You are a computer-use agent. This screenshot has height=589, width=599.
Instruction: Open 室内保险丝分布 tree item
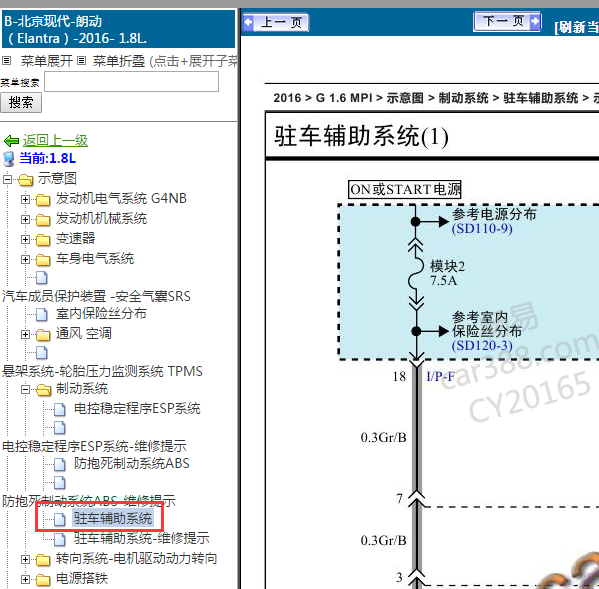(101, 314)
